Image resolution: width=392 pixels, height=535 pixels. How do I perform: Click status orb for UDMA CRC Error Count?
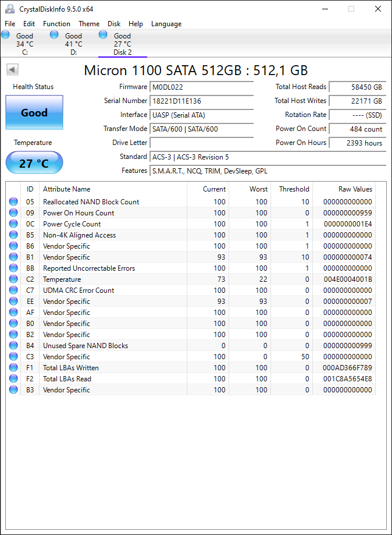pyautogui.click(x=13, y=290)
